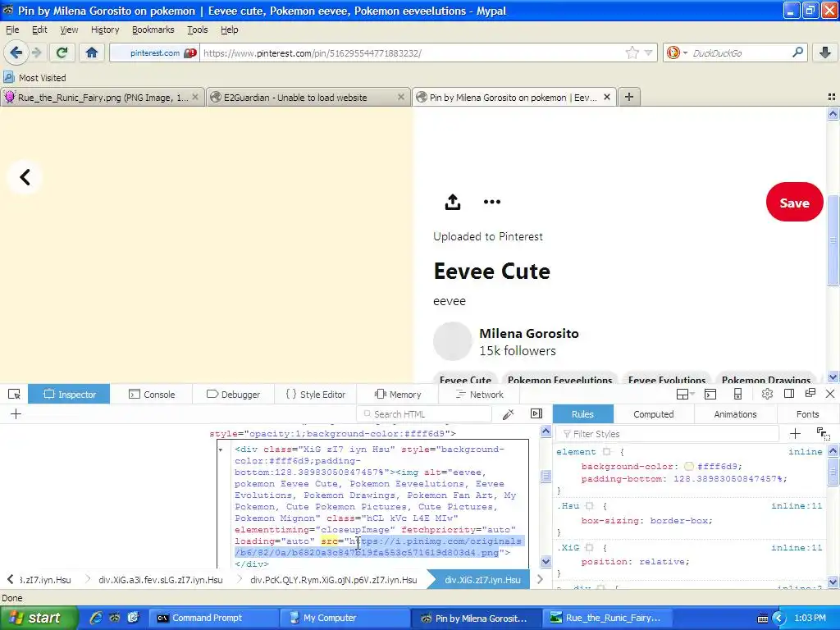Toggle responsive design mode icon
The height and width of the screenshot is (630, 840).
point(737,395)
